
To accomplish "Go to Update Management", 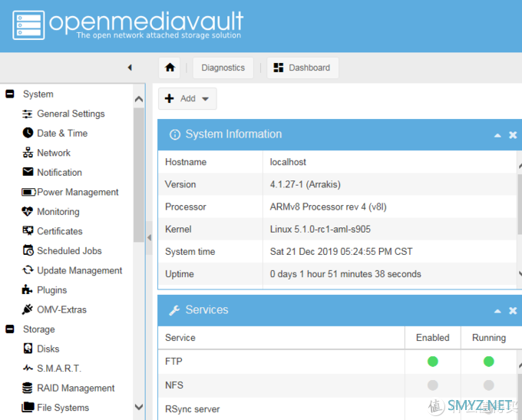I will (x=80, y=270).
